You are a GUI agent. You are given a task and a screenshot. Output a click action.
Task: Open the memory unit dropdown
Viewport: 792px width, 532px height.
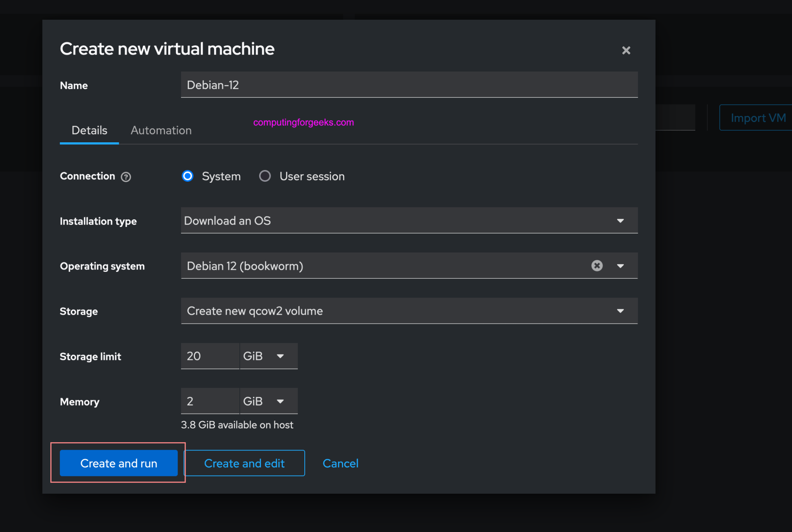click(280, 401)
